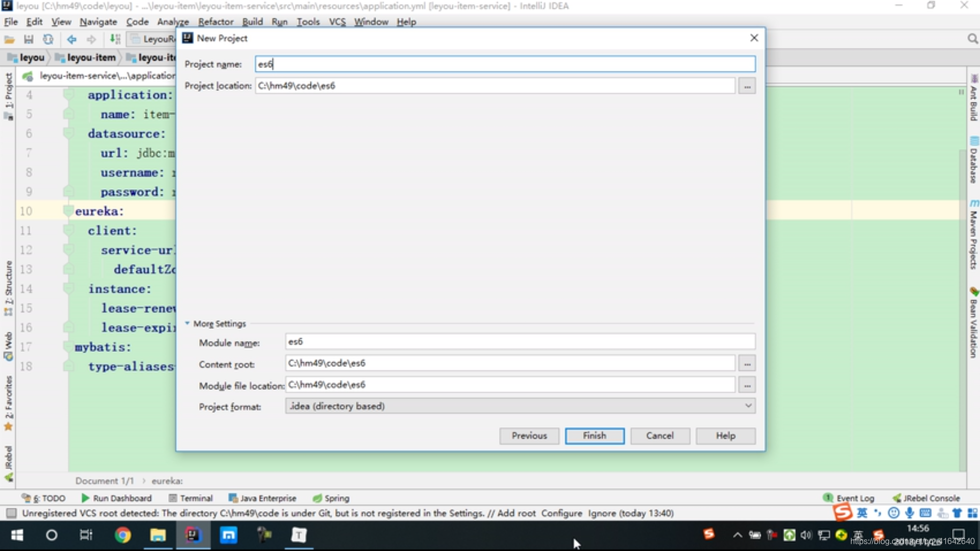
Task: Open the File menu
Action: 11,22
